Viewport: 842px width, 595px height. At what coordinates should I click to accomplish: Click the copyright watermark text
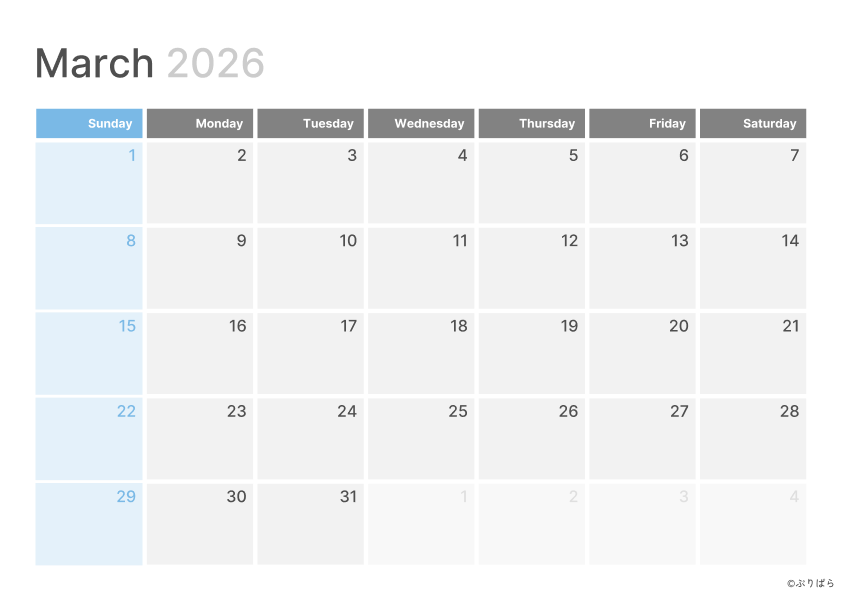point(810,583)
